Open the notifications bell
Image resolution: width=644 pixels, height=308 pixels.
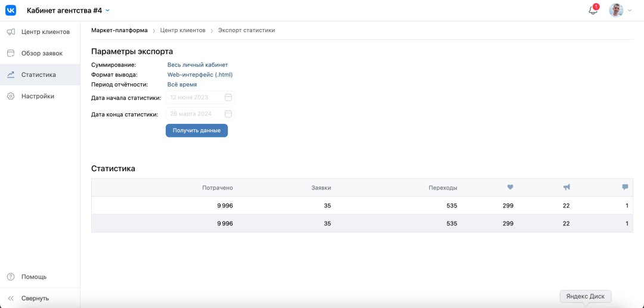(x=593, y=10)
